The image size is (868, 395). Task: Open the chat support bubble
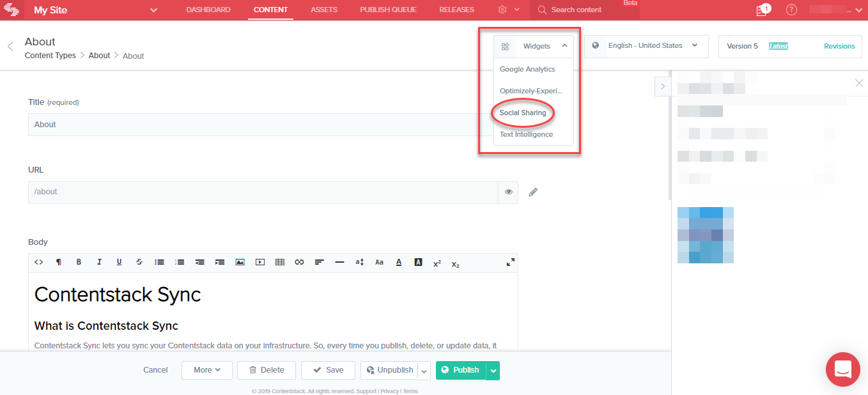coord(843,369)
